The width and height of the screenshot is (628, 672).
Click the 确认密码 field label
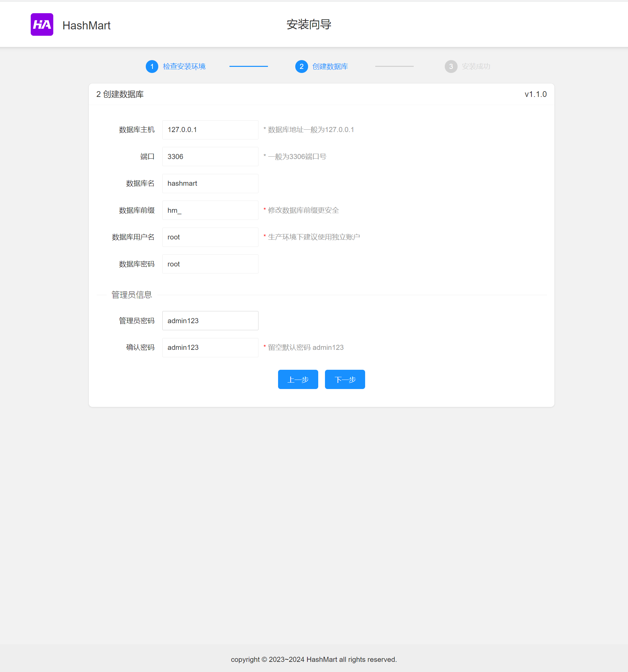[140, 348]
